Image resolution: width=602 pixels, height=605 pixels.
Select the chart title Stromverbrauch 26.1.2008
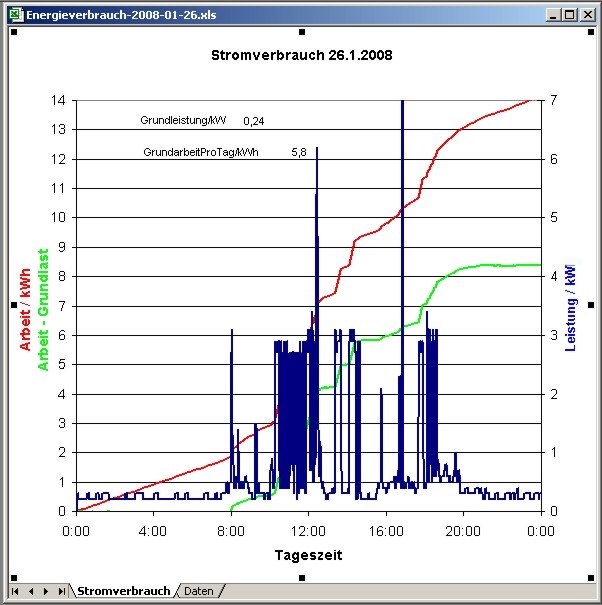tap(302, 55)
